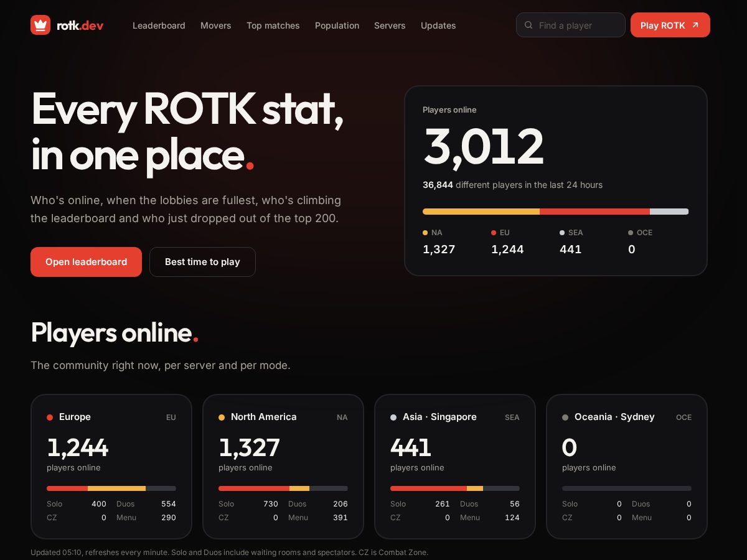The image size is (747, 560).
Task: Click the hero region distribution bar
Action: pos(555,212)
